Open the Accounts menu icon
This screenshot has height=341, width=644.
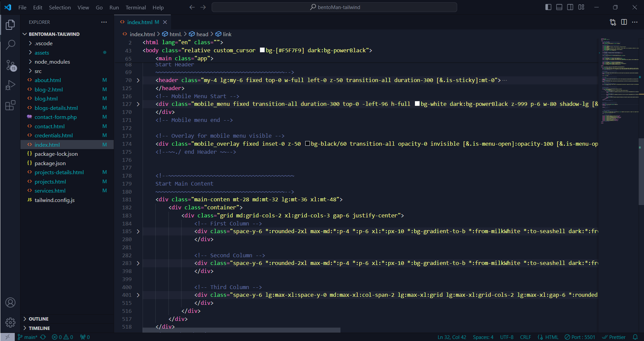tap(10, 302)
